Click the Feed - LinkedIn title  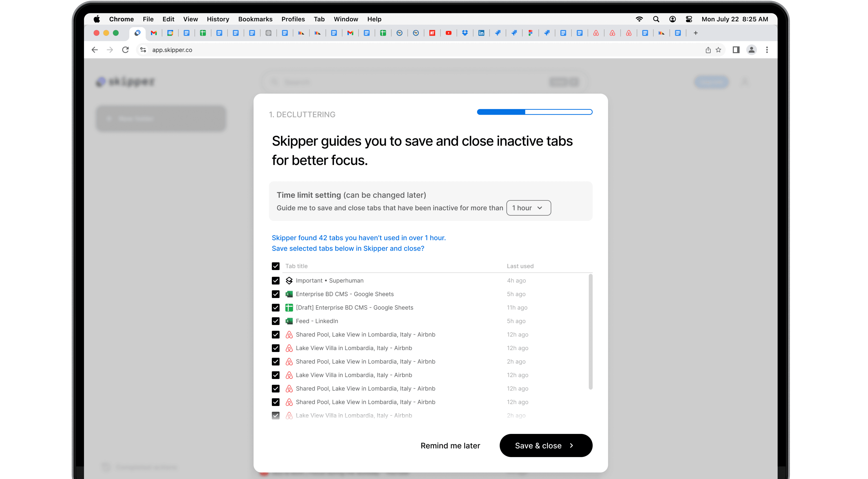[317, 321]
